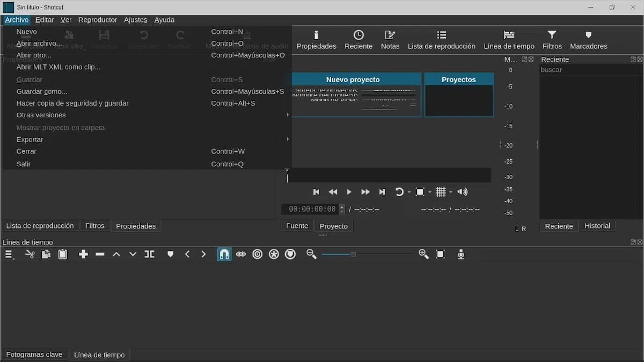This screenshot has height=362, width=644.
Task: Click the Split at Playhead icon
Action: pyautogui.click(x=149, y=254)
